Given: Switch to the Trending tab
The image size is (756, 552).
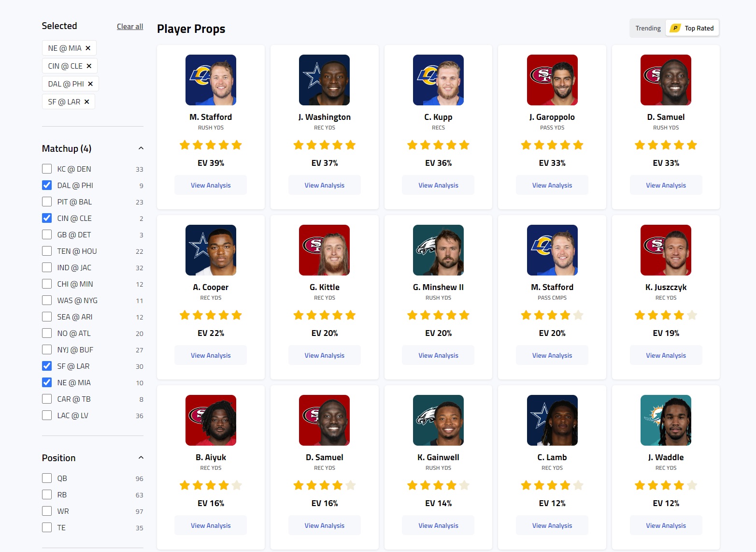Looking at the screenshot, I should click(x=647, y=28).
